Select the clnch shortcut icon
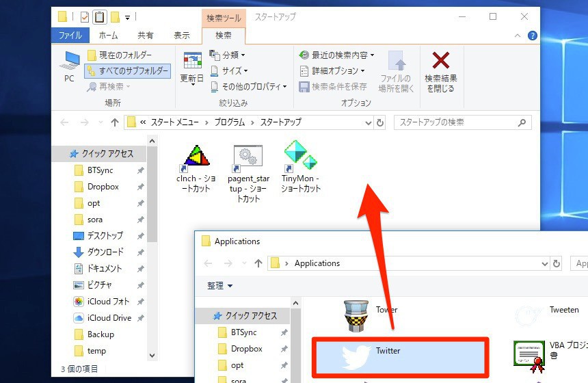The width and height of the screenshot is (588, 383). coord(196,169)
